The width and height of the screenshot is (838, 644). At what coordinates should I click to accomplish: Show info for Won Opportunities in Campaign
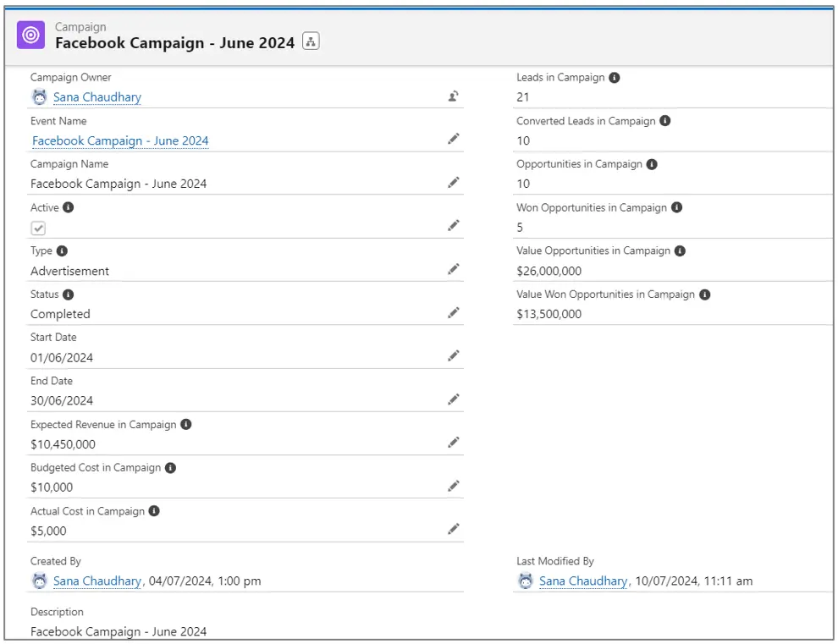tap(676, 207)
